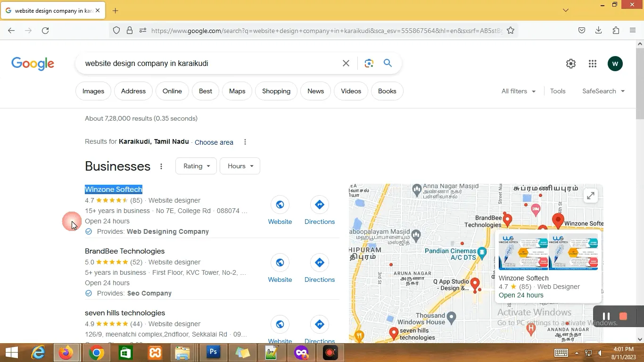Image resolution: width=644 pixels, height=362 pixels.
Task: Save page to Pocket
Action: (x=582, y=30)
